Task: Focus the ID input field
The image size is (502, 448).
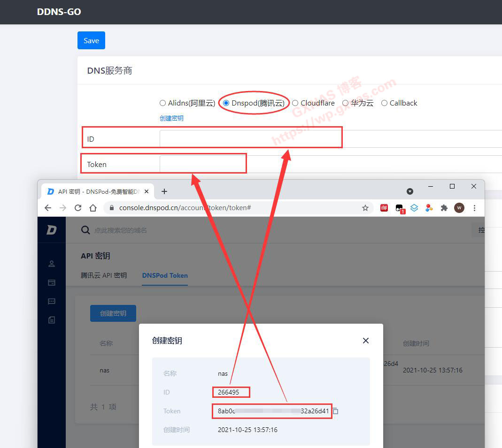Action: 331,139
